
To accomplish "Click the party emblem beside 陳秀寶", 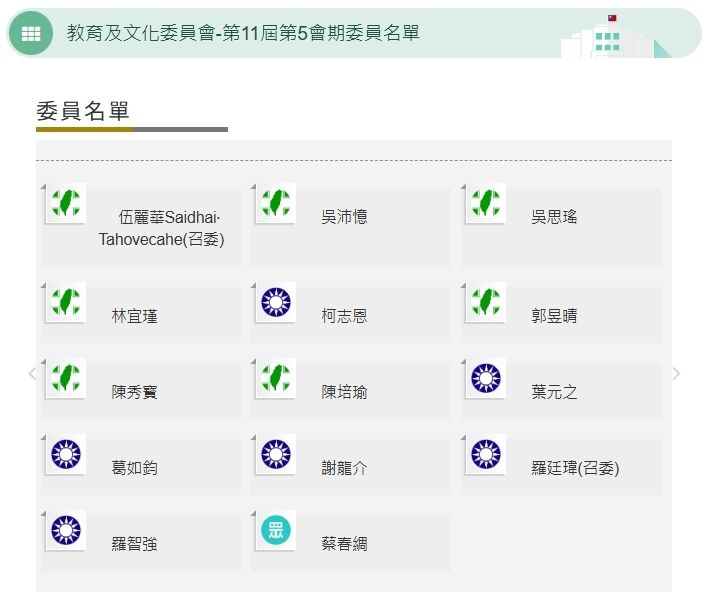I will pos(66,378).
